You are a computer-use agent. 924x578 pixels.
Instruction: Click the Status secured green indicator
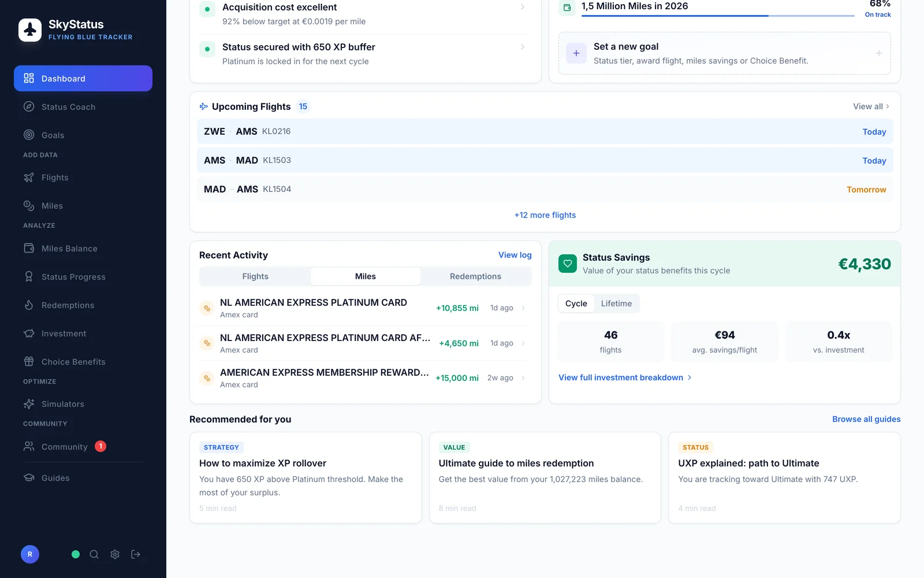[207, 49]
